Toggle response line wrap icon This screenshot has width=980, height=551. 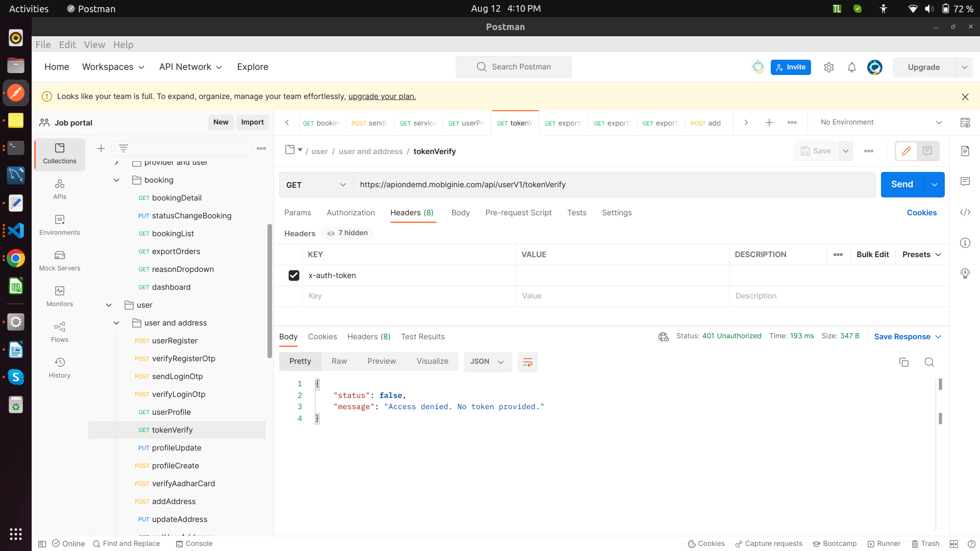(527, 362)
